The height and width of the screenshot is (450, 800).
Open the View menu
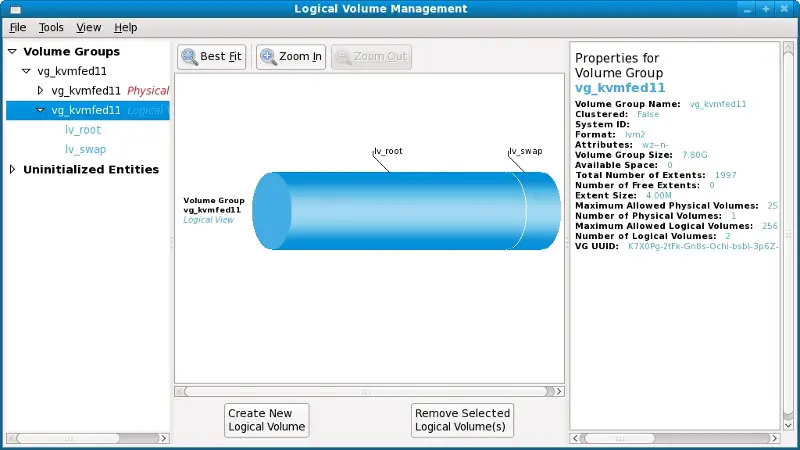tap(88, 28)
